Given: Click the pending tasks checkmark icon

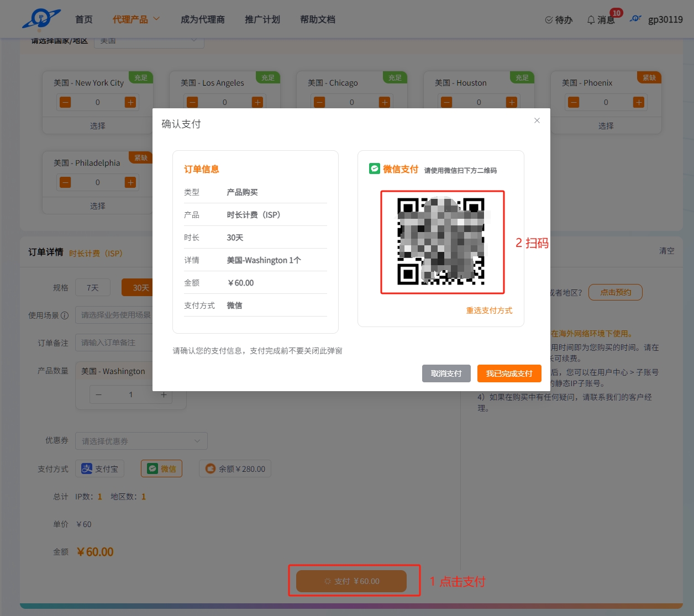Looking at the screenshot, I should [x=549, y=20].
